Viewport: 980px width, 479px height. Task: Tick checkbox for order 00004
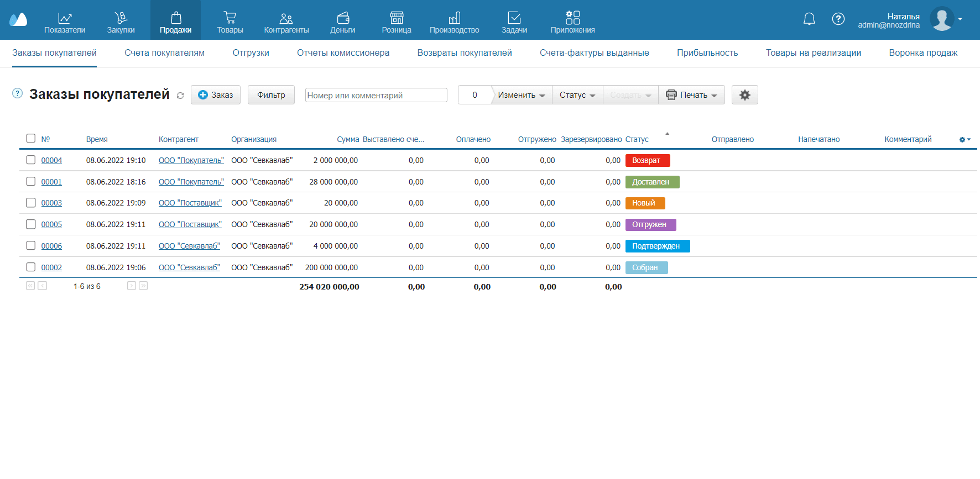(x=31, y=160)
